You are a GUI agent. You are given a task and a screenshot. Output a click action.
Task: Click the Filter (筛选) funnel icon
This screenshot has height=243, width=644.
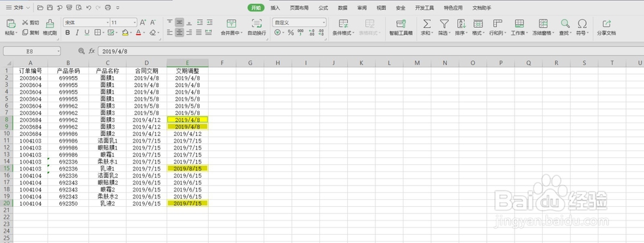[444, 23]
